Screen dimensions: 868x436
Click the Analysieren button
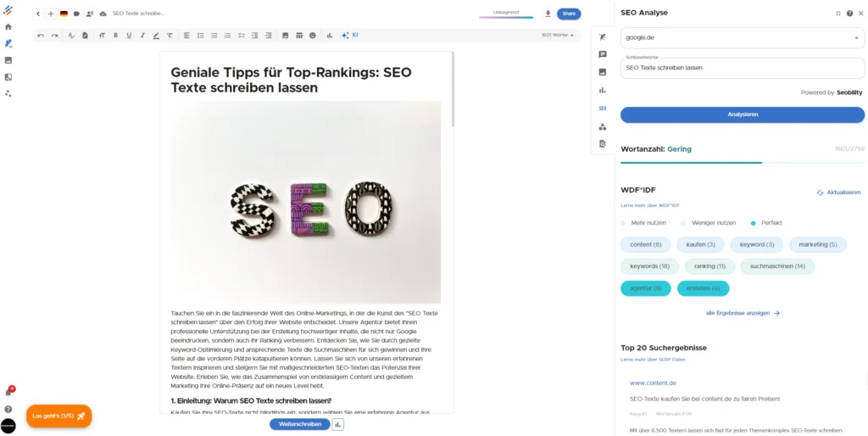click(743, 115)
